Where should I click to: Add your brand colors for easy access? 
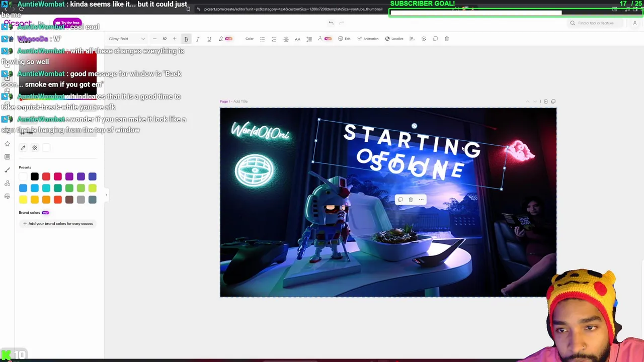(58, 224)
